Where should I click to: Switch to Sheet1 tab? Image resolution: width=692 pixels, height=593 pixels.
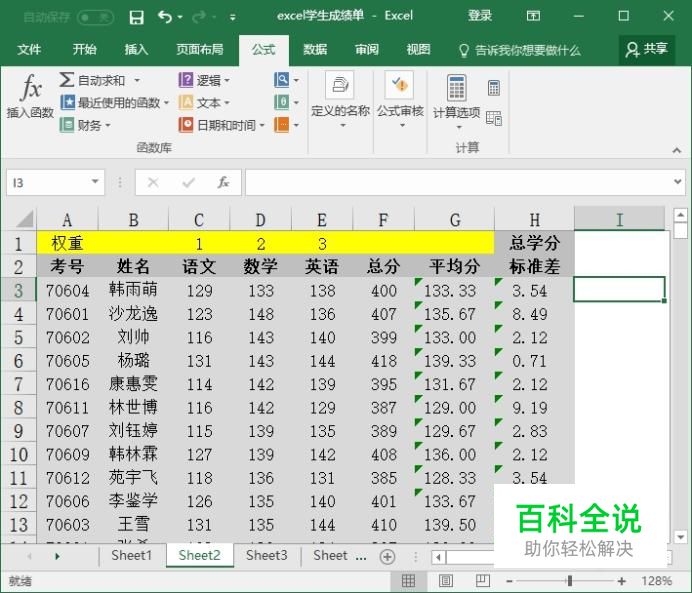pyautogui.click(x=132, y=555)
